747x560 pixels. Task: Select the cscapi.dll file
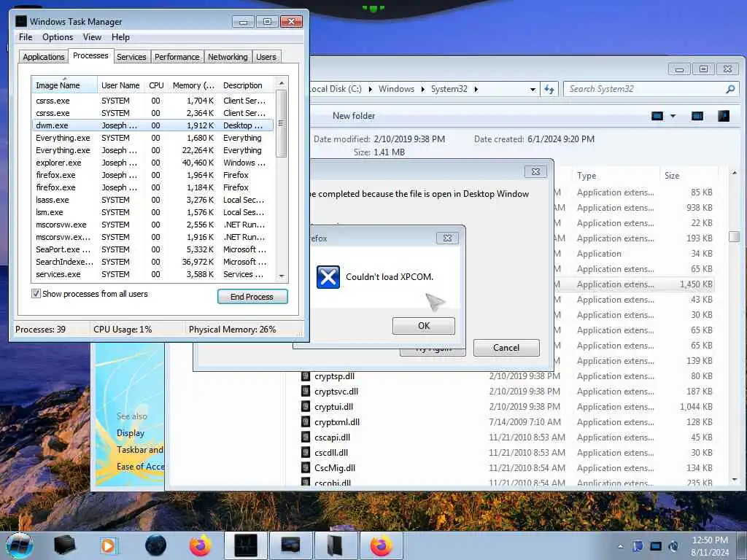(332, 437)
